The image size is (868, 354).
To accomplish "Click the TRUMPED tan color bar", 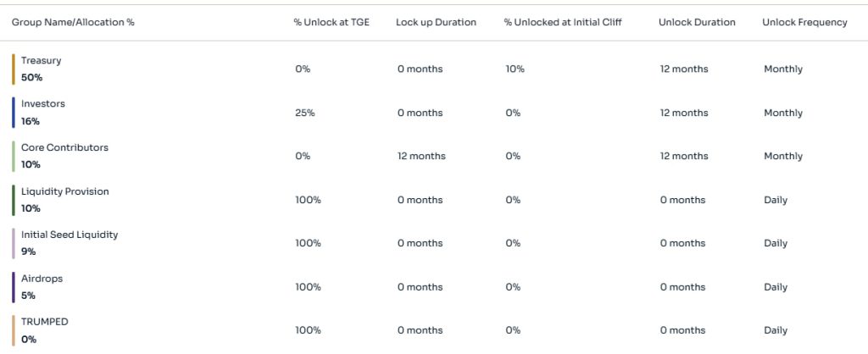I will tap(14, 331).
